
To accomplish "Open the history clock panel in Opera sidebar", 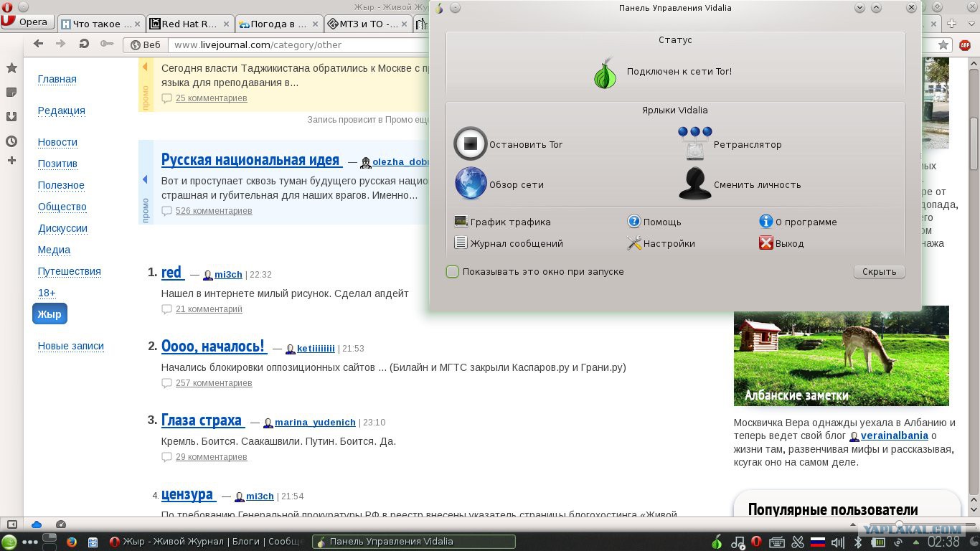I will pos(11,141).
